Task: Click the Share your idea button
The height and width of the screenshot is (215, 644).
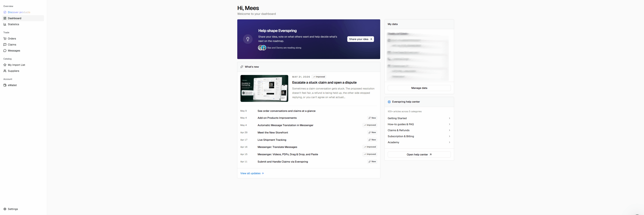Action: pos(360,39)
